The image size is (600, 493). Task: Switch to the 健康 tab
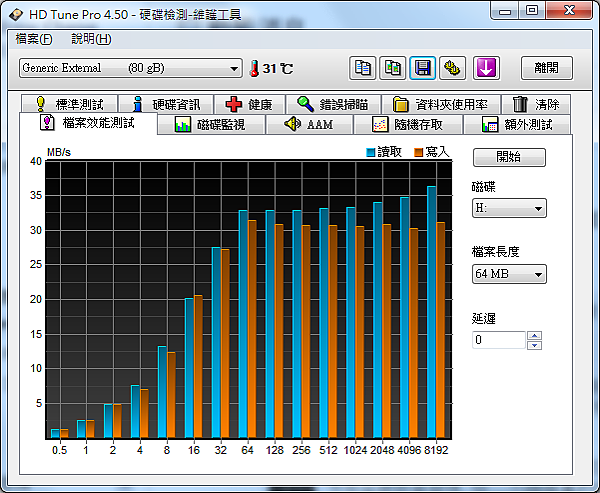(x=250, y=104)
